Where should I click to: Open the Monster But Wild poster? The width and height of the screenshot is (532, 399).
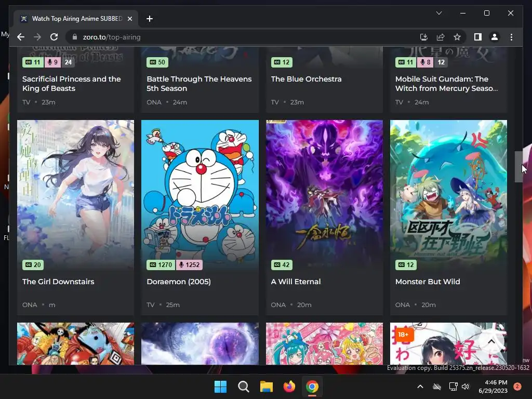pos(448,194)
